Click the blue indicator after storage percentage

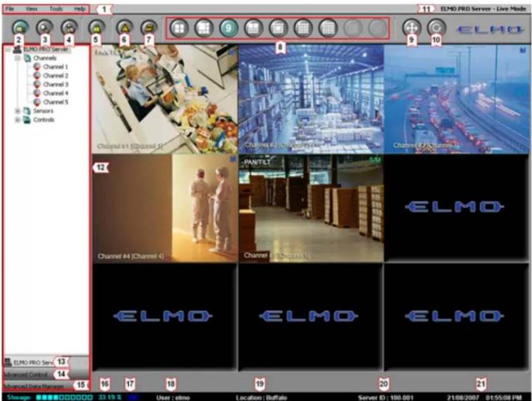pos(132,398)
